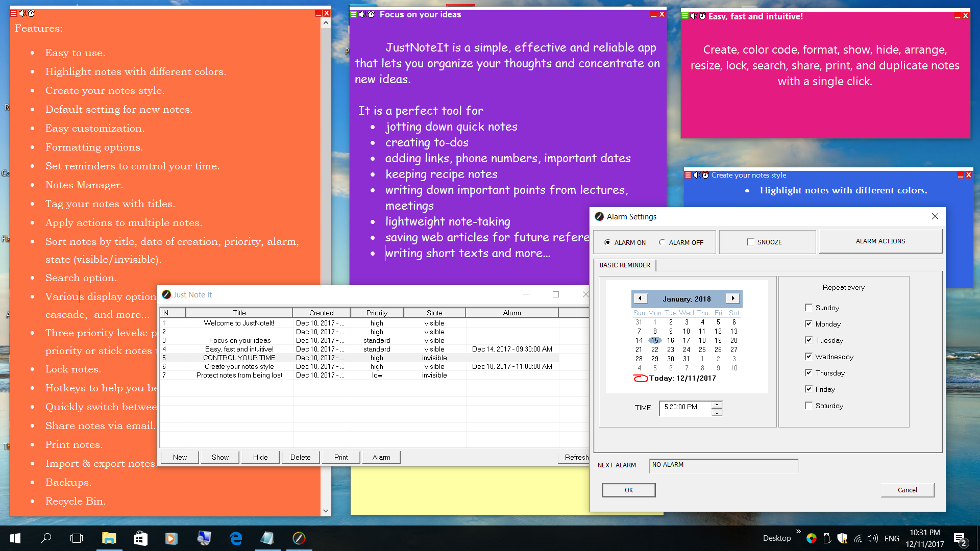The height and width of the screenshot is (551, 980).
Task: Select the ALARM OFF radio button
Action: [662, 243]
